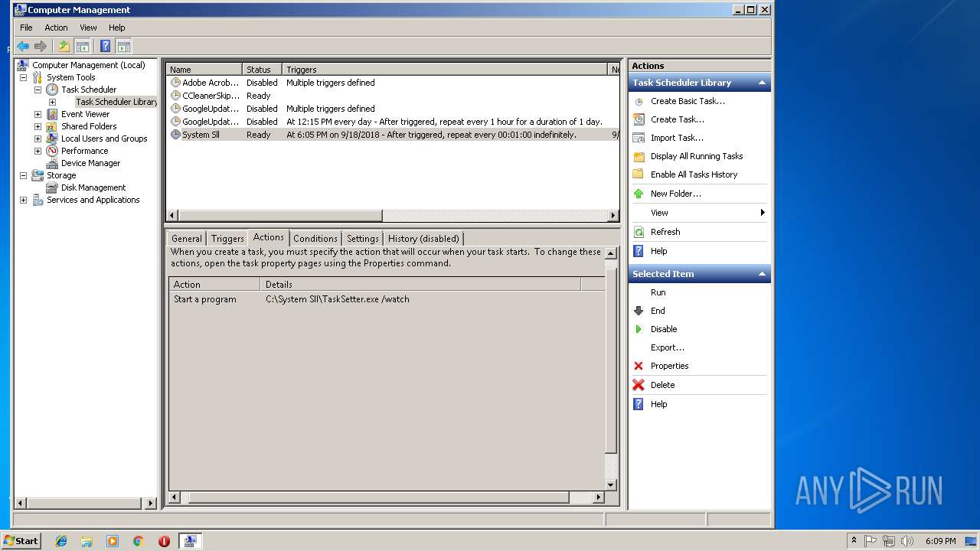This screenshot has height=551, width=980.
Task: Click the Performance tree icon
Action: tap(52, 151)
